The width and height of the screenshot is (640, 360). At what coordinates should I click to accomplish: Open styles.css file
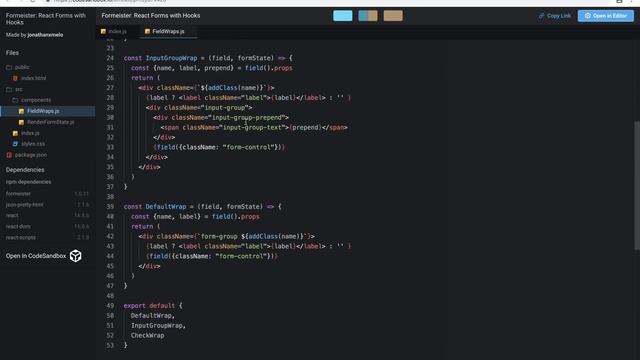tap(33, 144)
